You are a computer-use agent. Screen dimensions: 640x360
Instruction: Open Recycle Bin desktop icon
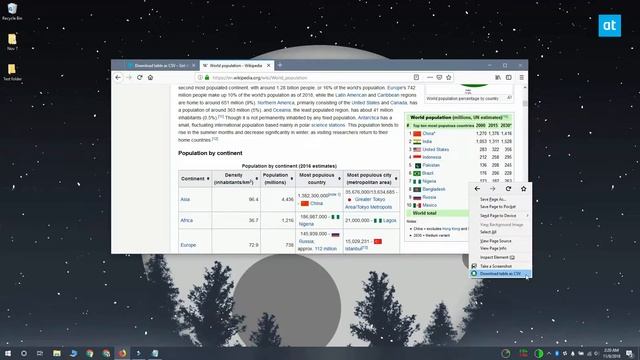[x=12, y=11]
